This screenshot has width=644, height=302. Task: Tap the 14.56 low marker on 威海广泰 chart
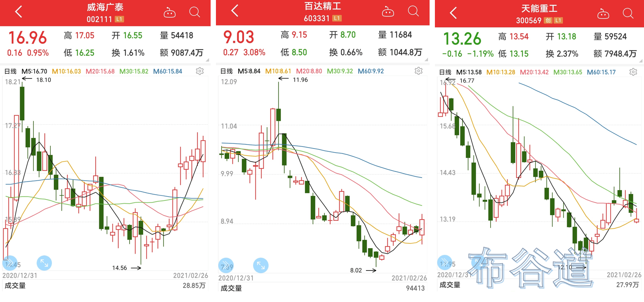tap(119, 268)
